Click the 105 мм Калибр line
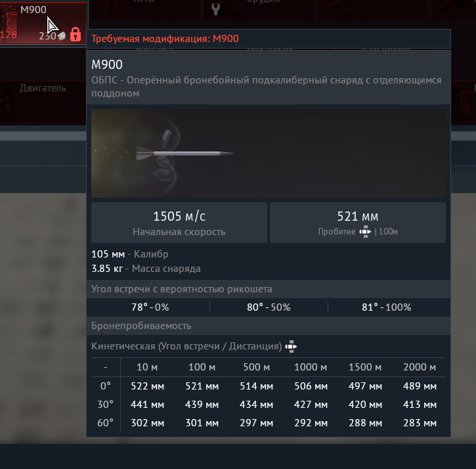The image size is (476, 469). click(130, 254)
